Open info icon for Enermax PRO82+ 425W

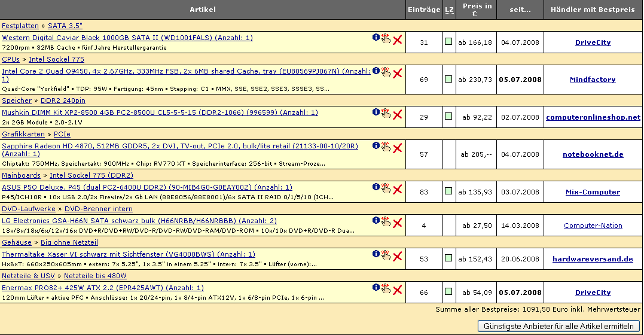[376, 288]
